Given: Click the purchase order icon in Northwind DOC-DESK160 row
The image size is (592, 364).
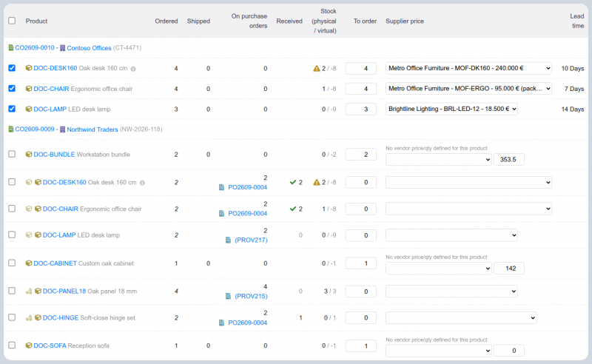Looking at the screenshot, I should tap(221, 187).
